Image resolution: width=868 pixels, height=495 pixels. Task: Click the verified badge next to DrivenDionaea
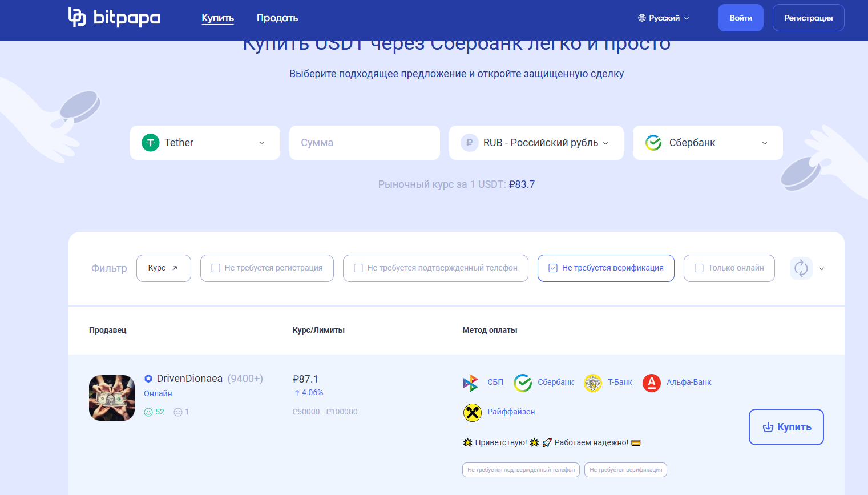click(148, 379)
